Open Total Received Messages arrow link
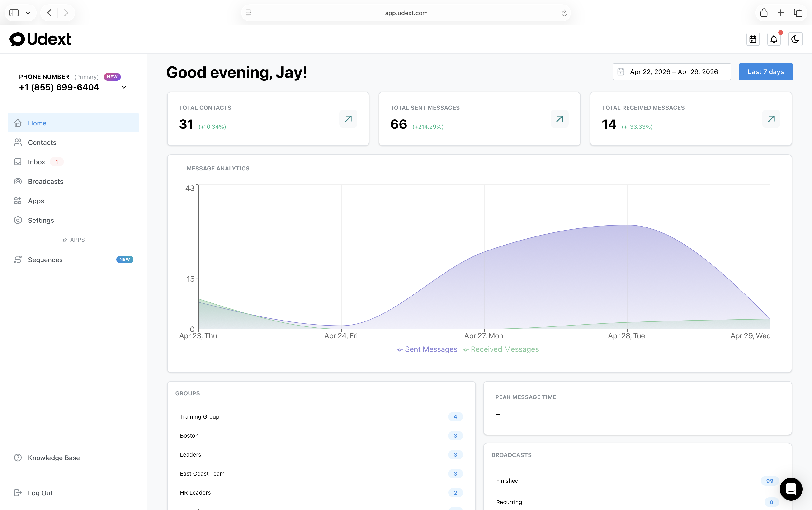The image size is (812, 510). [771, 119]
